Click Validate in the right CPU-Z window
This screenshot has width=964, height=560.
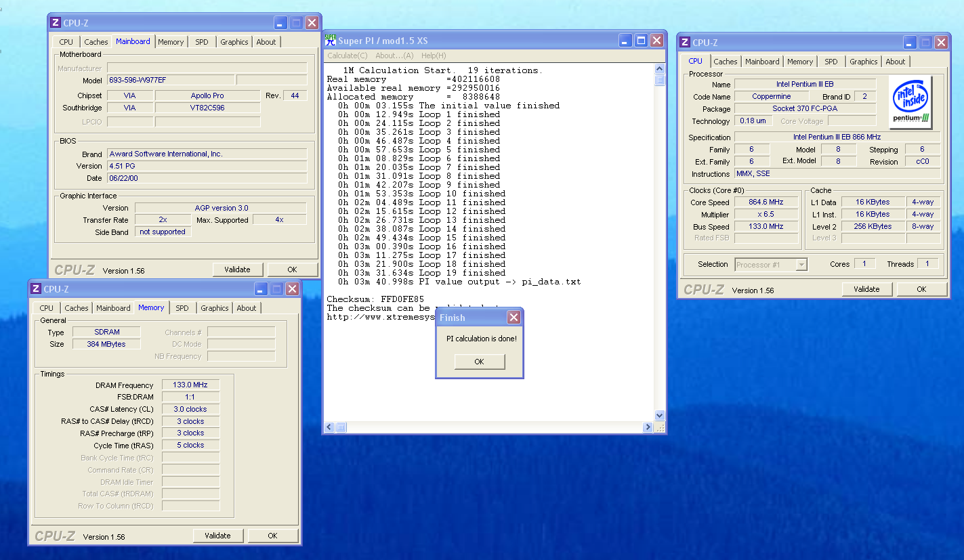pos(866,289)
